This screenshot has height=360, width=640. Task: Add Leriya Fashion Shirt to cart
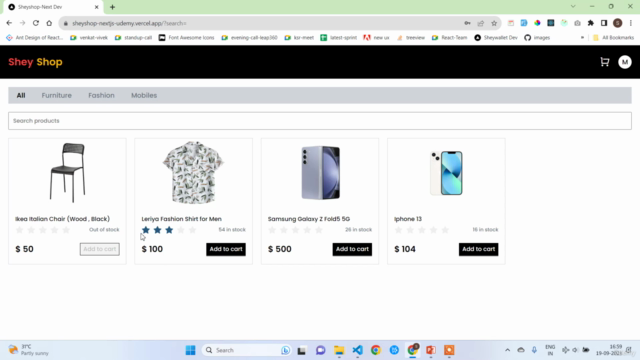226,249
